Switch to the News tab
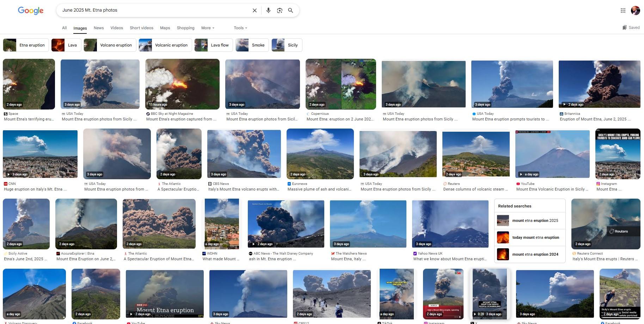This screenshot has width=644, height=324. [x=99, y=28]
